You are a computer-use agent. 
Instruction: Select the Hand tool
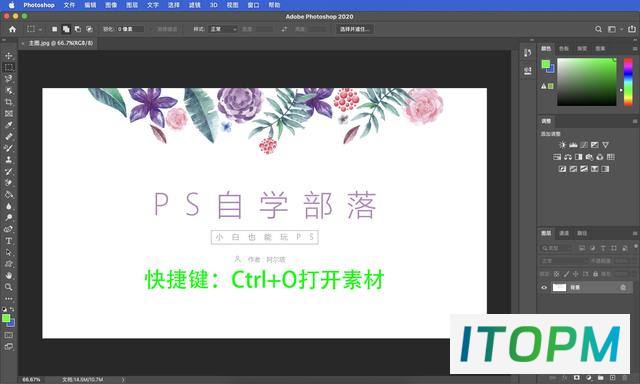click(x=9, y=275)
